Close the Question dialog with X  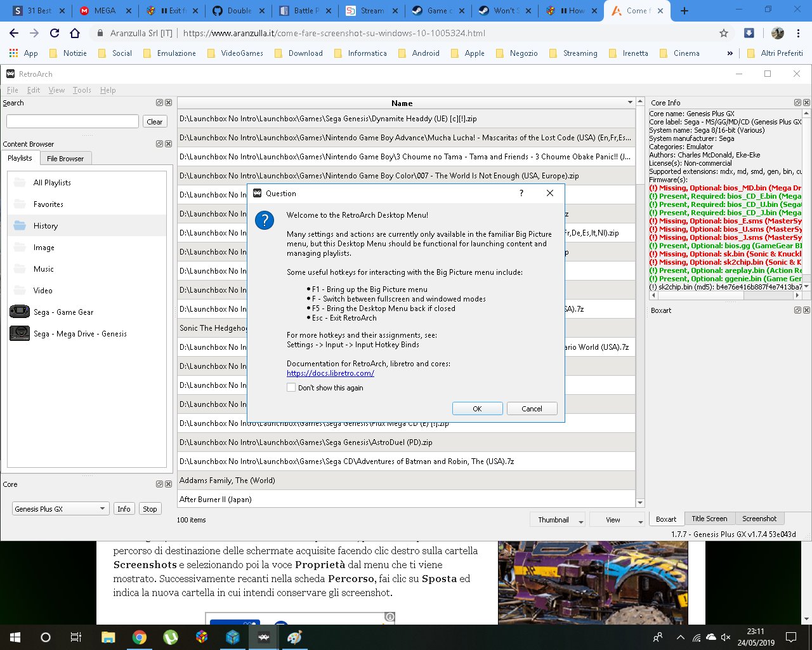pyautogui.click(x=550, y=193)
